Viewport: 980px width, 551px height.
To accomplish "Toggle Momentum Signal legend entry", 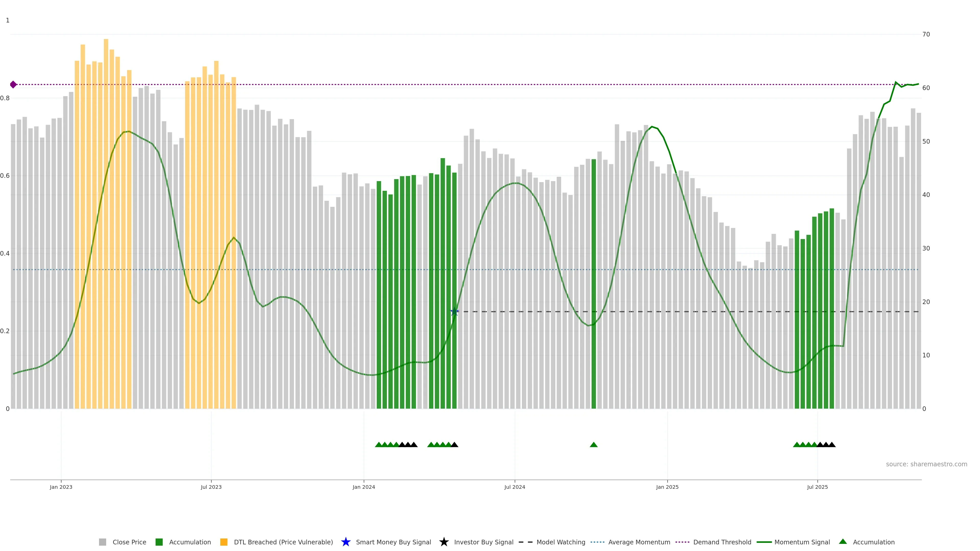I will [x=802, y=542].
